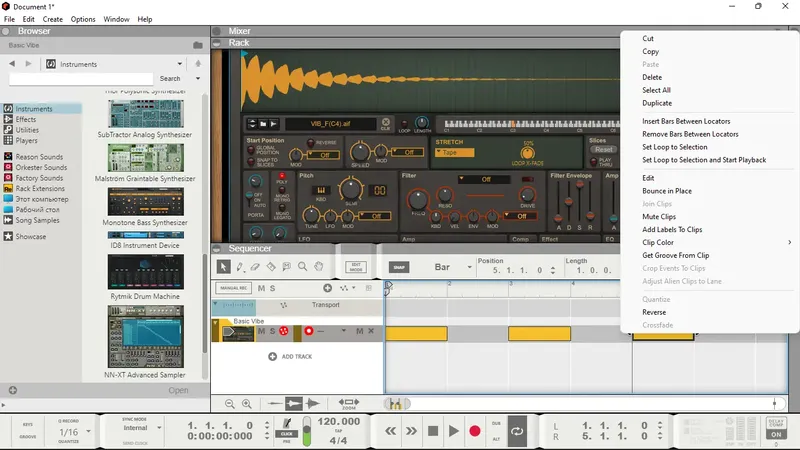800x450 pixels.
Task: Click the Search button in browser
Action: [x=170, y=79]
